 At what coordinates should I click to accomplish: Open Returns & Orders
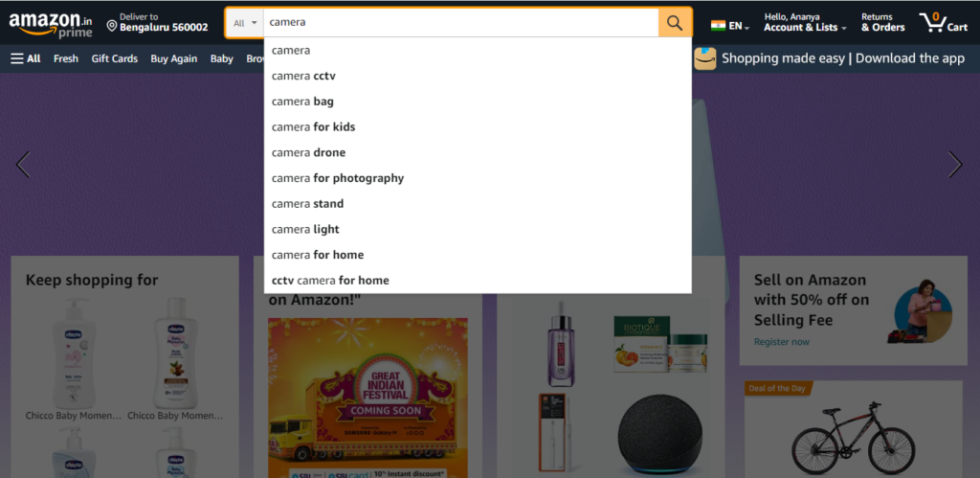click(x=882, y=23)
